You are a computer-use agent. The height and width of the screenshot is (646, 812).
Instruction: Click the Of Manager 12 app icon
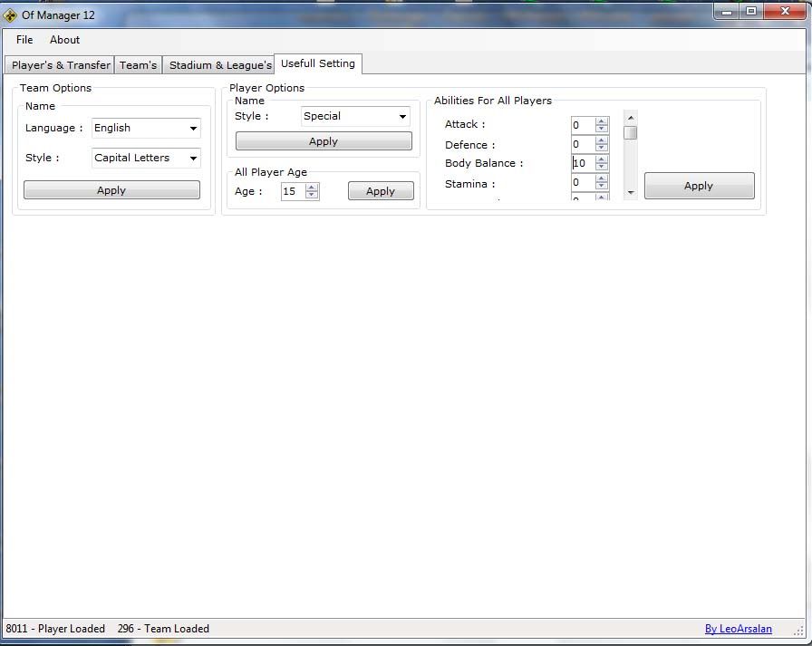point(10,15)
